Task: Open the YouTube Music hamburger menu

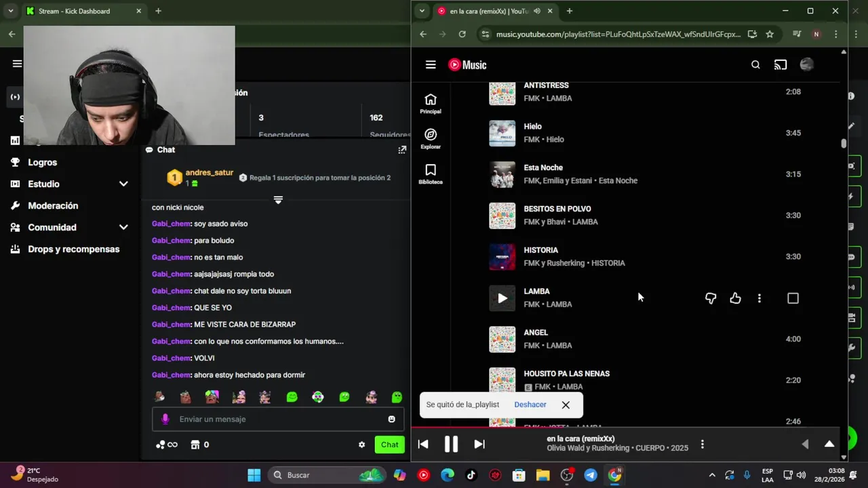Action: pos(431,65)
